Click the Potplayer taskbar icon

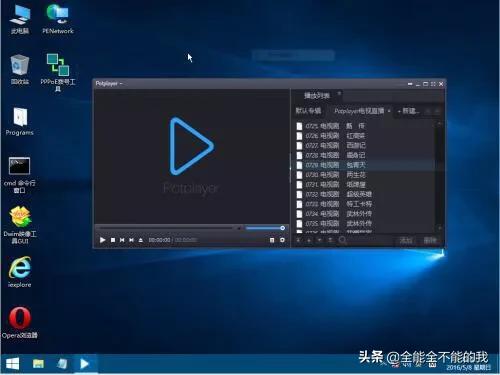85,363
